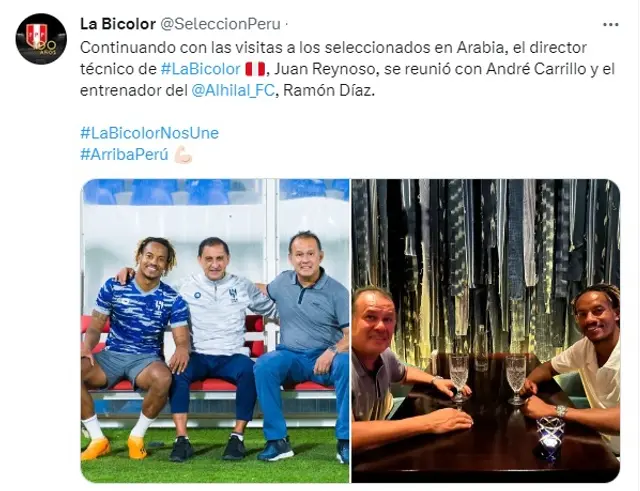The height and width of the screenshot is (491, 640).
Task: Open the bench photo of three men
Action: (x=215, y=331)
